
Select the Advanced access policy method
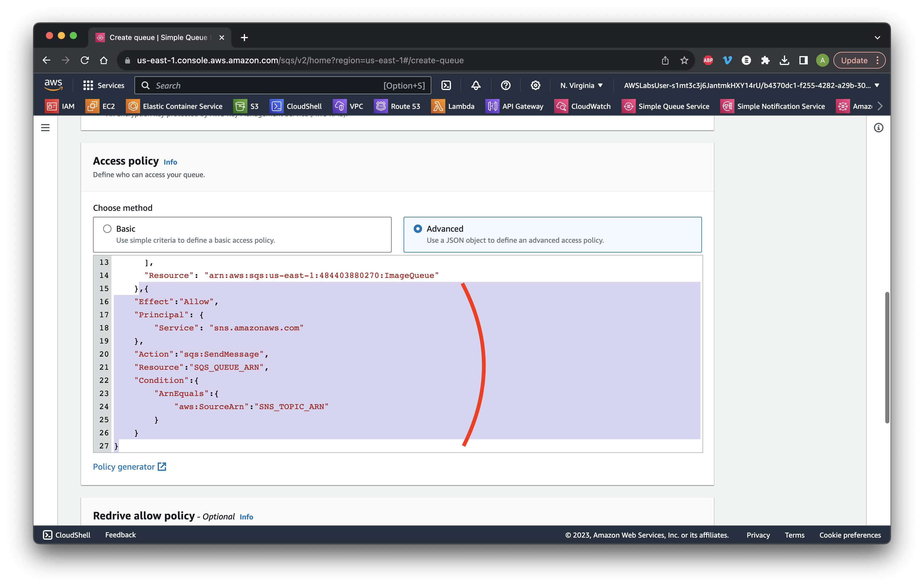point(553,234)
